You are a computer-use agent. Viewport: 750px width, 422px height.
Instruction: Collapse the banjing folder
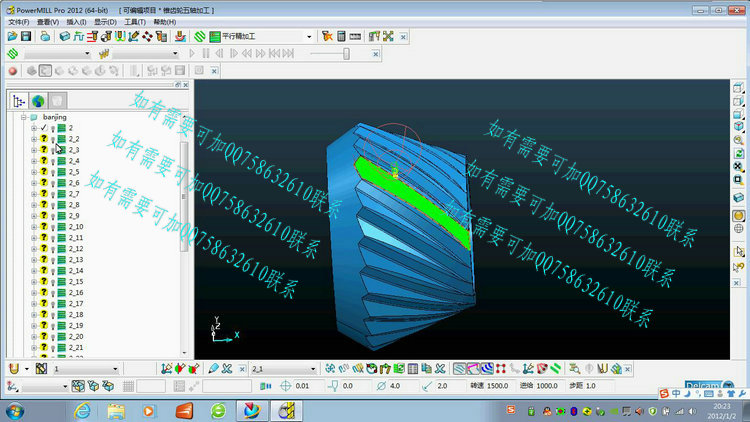click(x=23, y=117)
